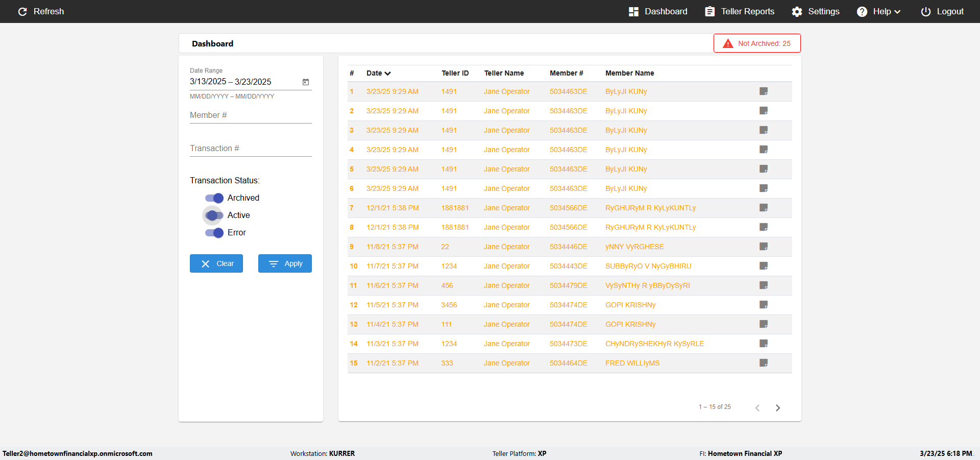Click member number 5034479DE
Screen dimensions: 980x460
pos(568,285)
